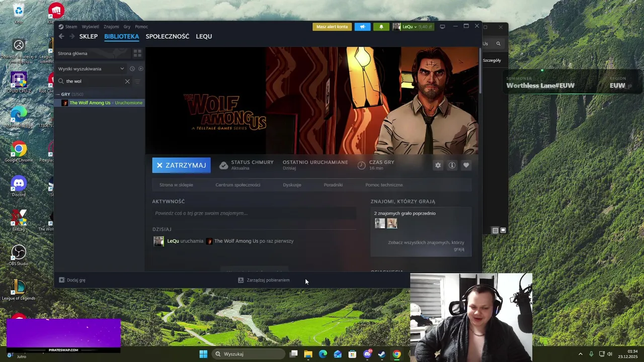Viewport: 644px width, 362px height.
Task: Click the Masz alert konta button
Action: click(332, 27)
